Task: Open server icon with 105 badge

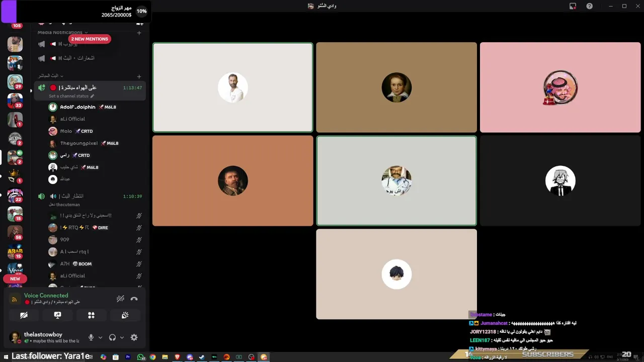Action: [17, 25]
